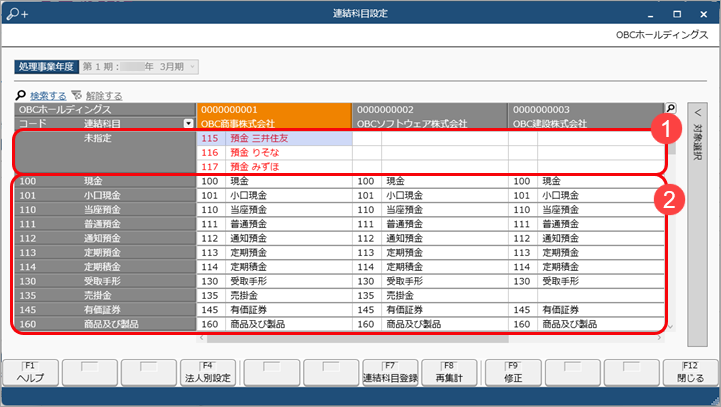Viewport: 721px width, 407px height.
Task: Click the search magnifier icon beside 検索する
Action: point(21,95)
